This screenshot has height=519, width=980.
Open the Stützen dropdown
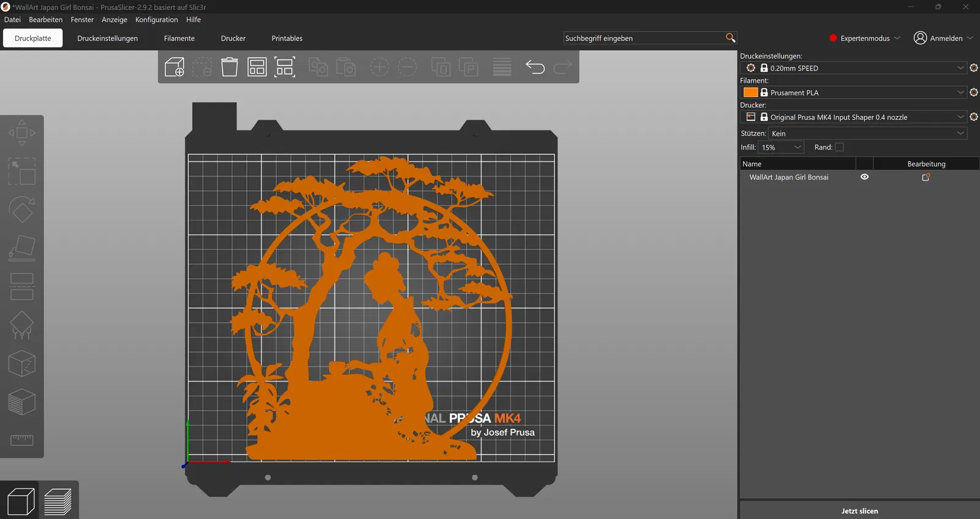(x=867, y=134)
